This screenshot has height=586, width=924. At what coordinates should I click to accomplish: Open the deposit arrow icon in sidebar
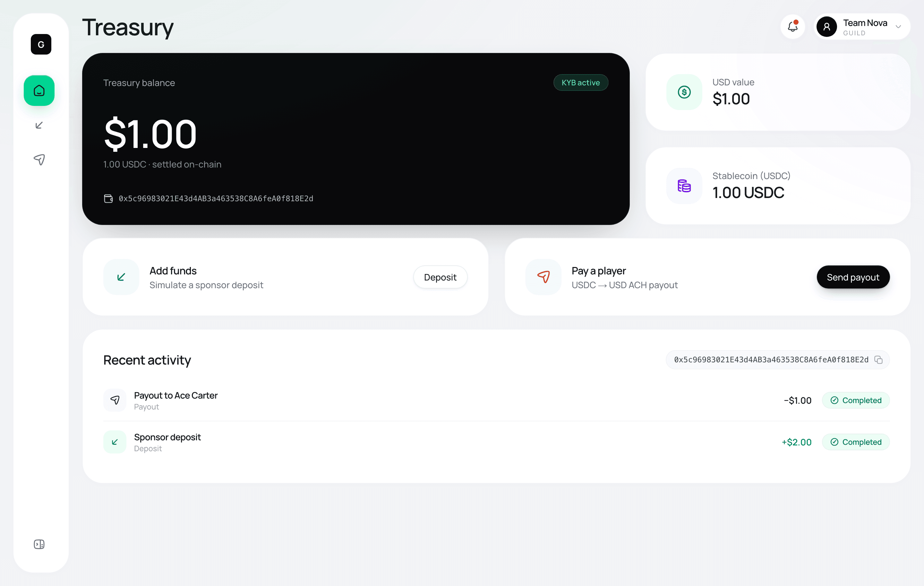pos(39,125)
